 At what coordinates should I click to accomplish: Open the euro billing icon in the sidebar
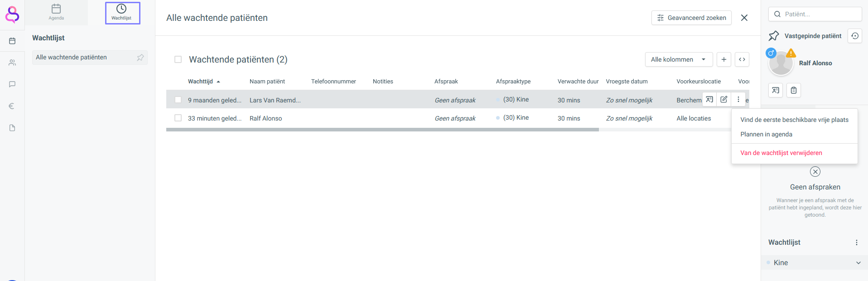click(x=12, y=106)
